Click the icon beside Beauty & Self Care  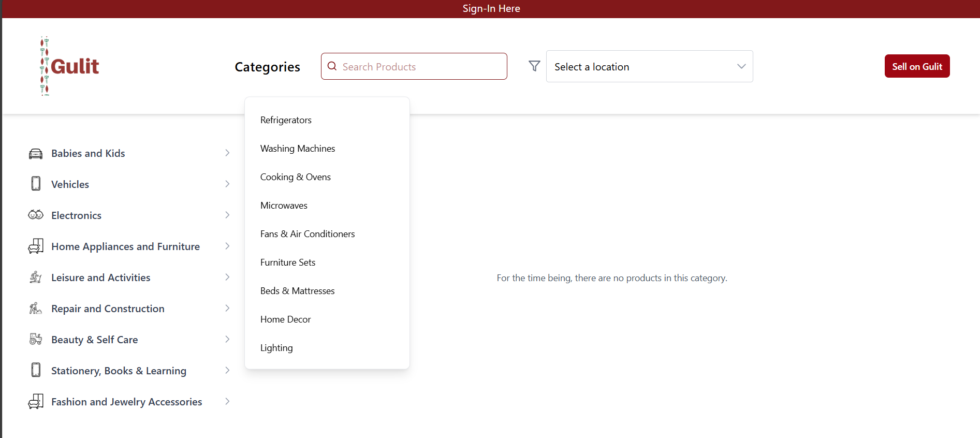36,339
